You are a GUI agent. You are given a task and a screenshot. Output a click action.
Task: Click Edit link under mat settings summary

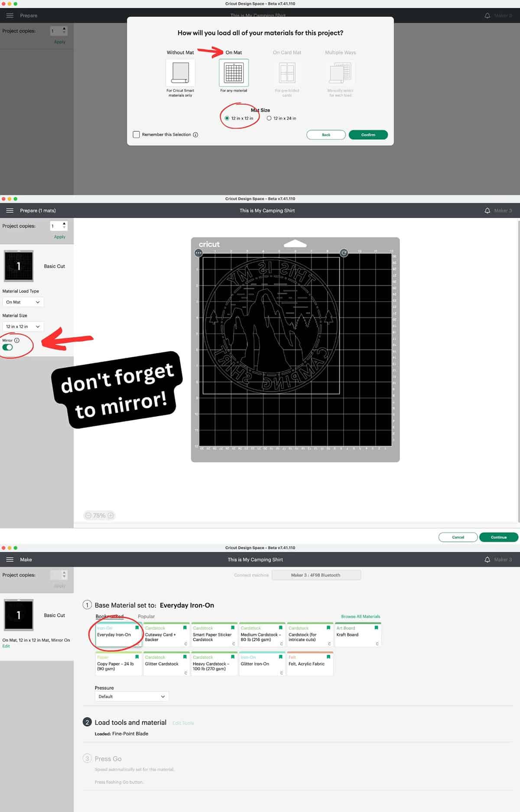6,646
